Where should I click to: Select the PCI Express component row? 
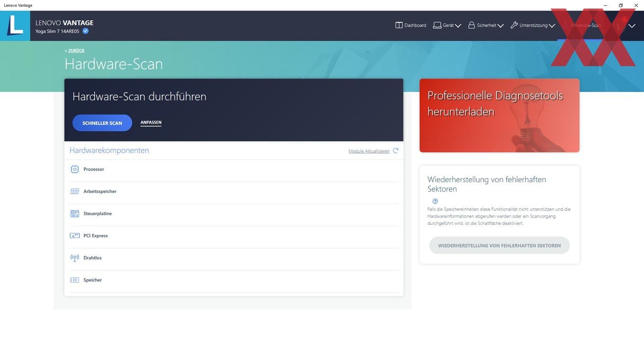tap(234, 236)
